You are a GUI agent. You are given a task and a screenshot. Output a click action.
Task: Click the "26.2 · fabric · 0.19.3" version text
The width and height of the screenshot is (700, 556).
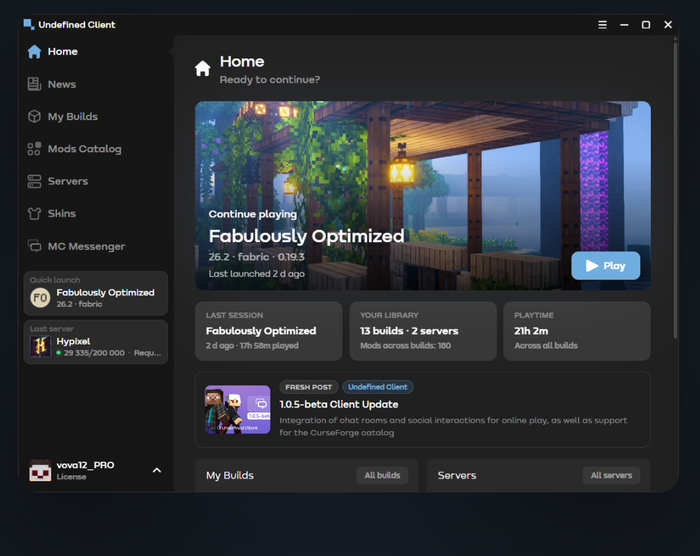[x=256, y=257]
